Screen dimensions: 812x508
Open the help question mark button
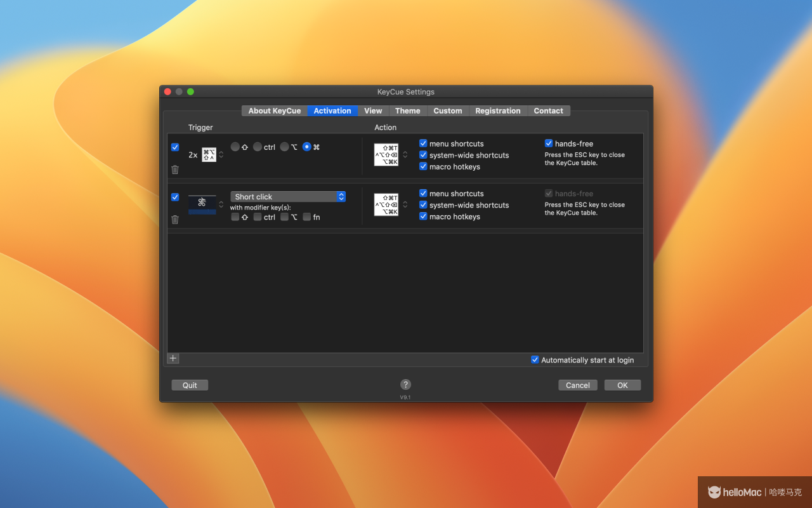406,384
